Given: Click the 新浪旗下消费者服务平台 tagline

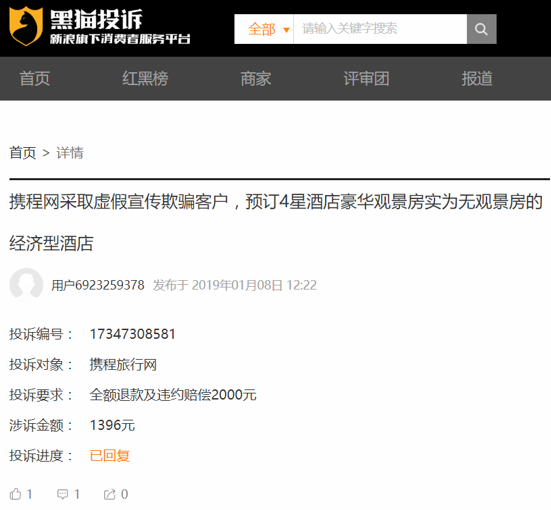Looking at the screenshot, I should coord(120,39).
